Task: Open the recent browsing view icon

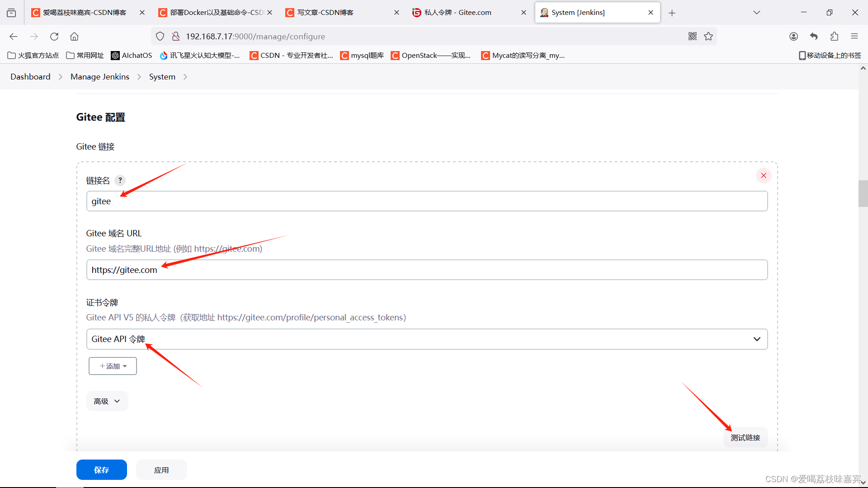Action: pos(11,13)
